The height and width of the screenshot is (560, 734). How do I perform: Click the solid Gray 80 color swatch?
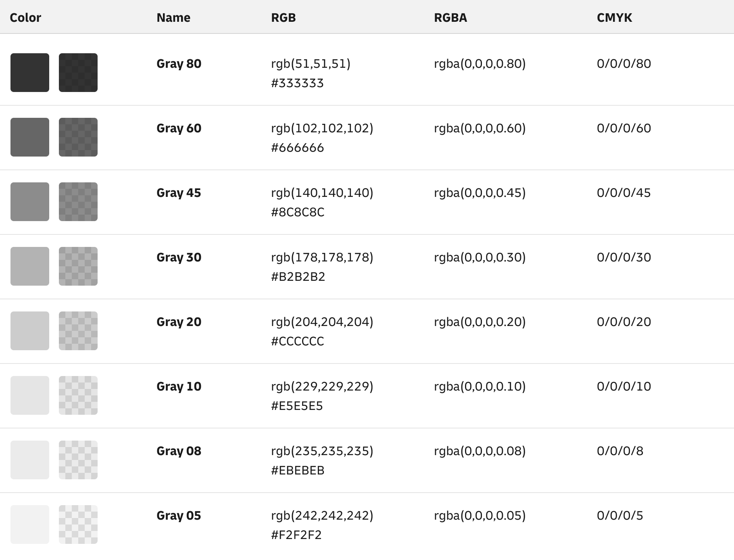[x=30, y=73]
